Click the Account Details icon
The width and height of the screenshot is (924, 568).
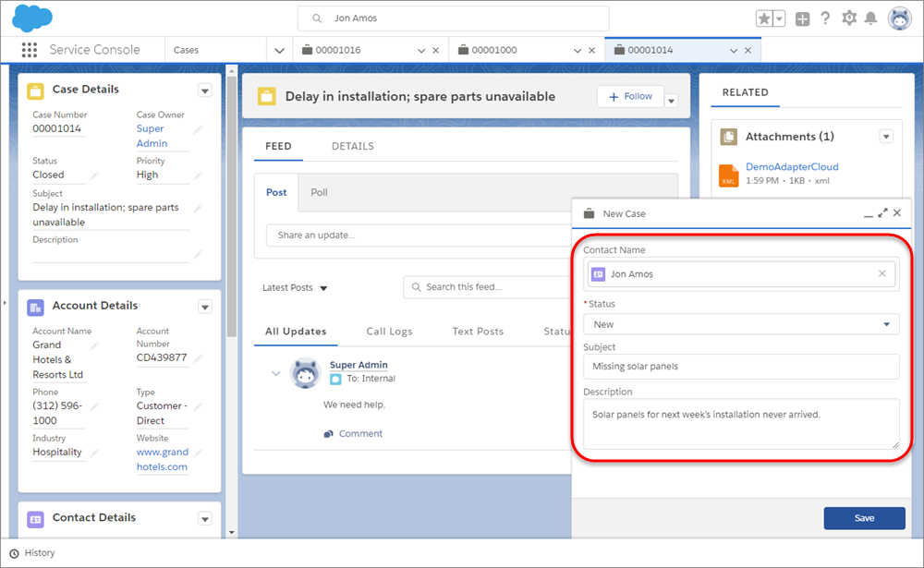coord(35,307)
